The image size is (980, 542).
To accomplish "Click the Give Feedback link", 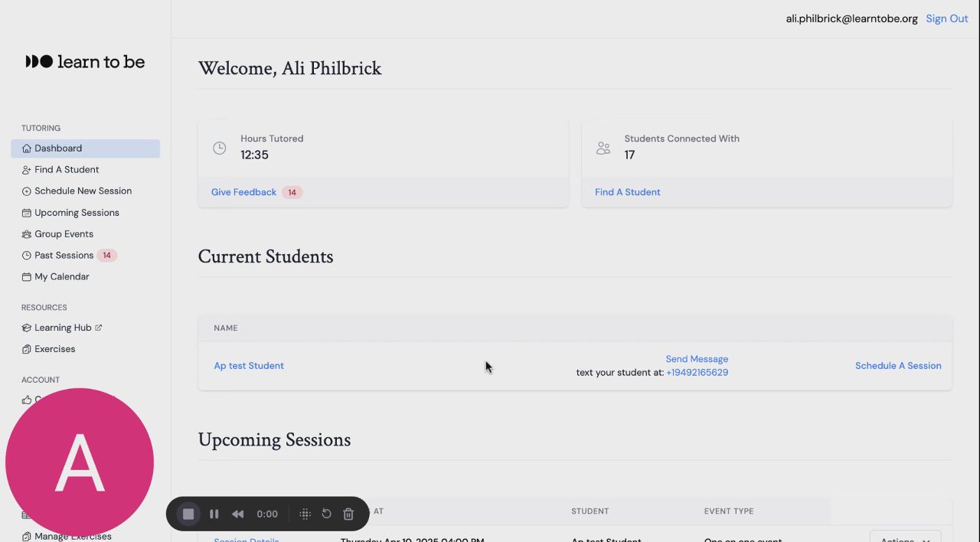I will (x=243, y=192).
